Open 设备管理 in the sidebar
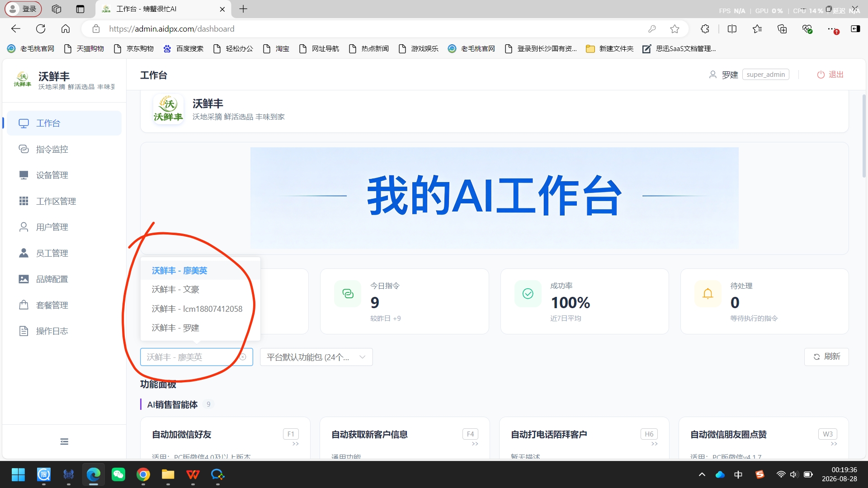Viewport: 868px width, 488px height. coord(64,175)
